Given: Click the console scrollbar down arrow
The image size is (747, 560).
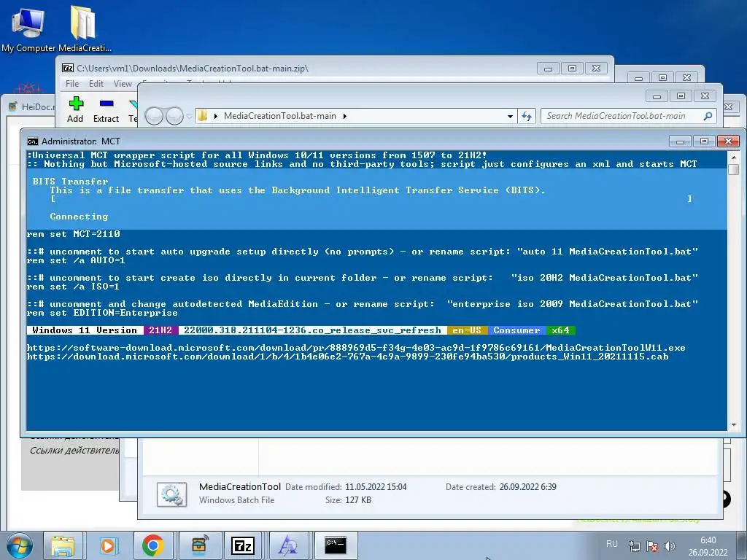Looking at the screenshot, I should [x=734, y=425].
